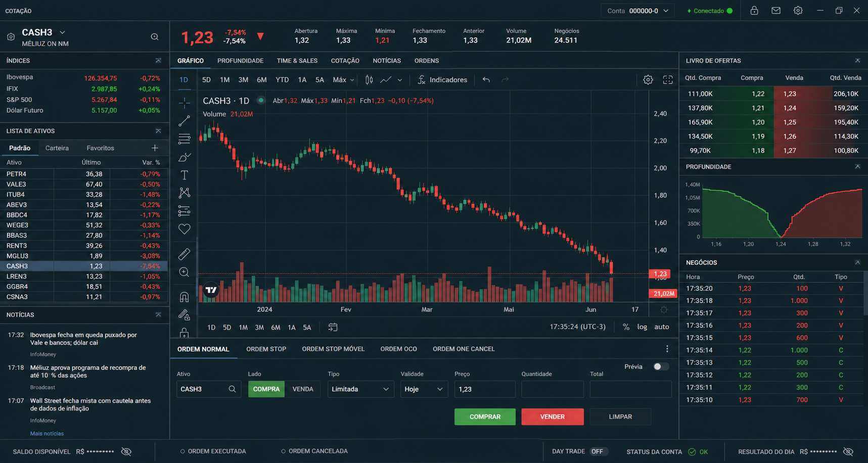
Task: Reveal hidden Resultado do Dia value
Action: [848, 451]
